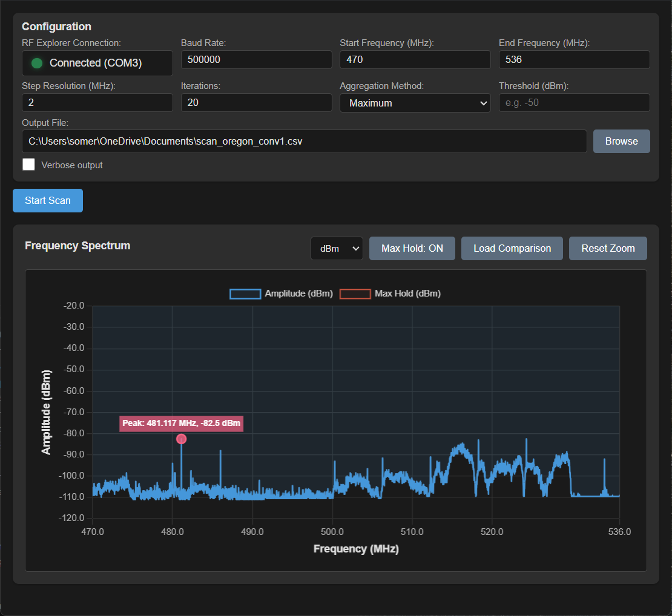Turn off Max Hold toggle button
The width and height of the screenshot is (672, 616).
[x=412, y=248]
